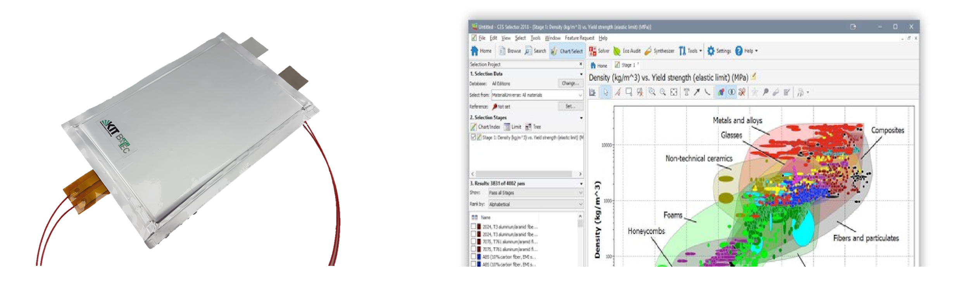
Task: Check the first 7075, T761 aluminum/aramid row checkbox
Action: [x=473, y=241]
